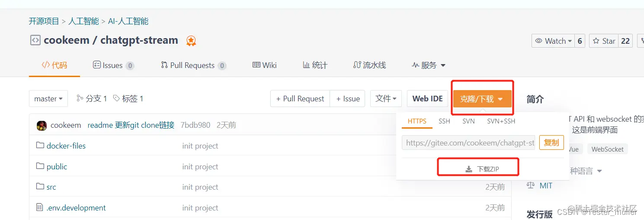
Task: Open the Issues tab
Action: (x=113, y=65)
